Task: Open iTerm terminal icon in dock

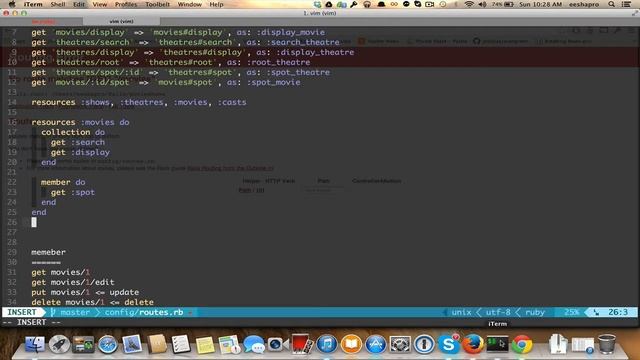Action: [x=498, y=344]
